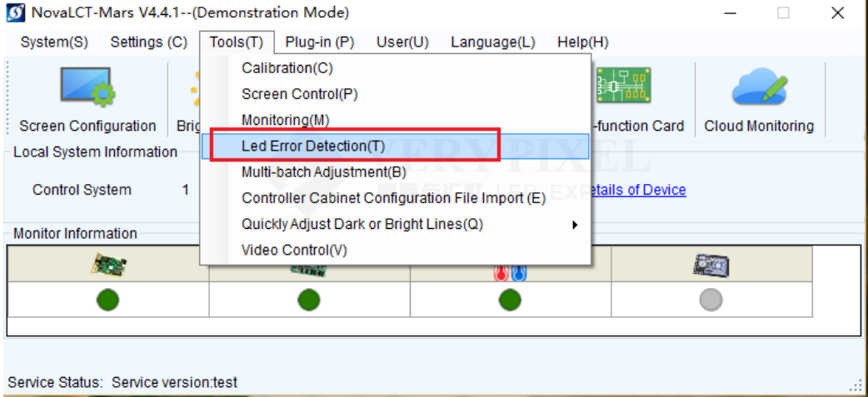
Task: Click the Service version:test status text
Action: (x=174, y=382)
